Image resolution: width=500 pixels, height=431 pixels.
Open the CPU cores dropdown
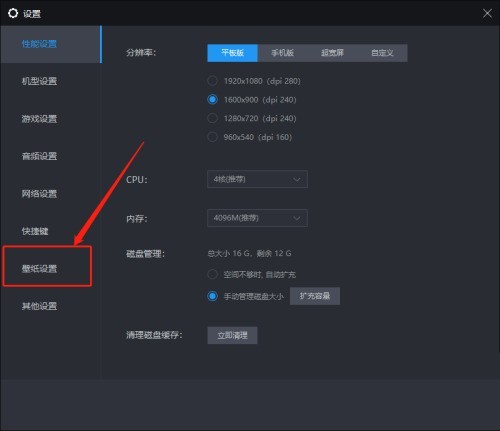tap(257, 179)
